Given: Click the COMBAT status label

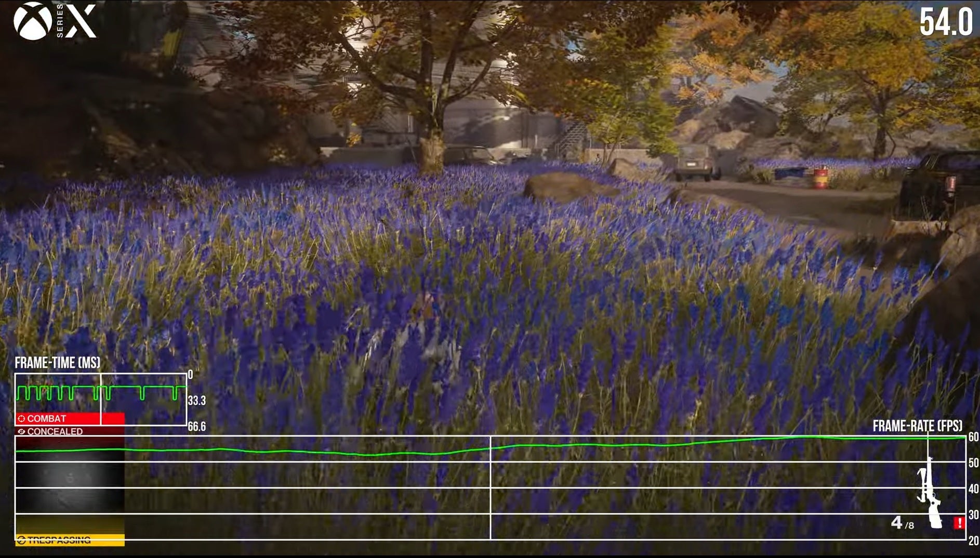Looking at the screenshot, I should click(x=47, y=419).
